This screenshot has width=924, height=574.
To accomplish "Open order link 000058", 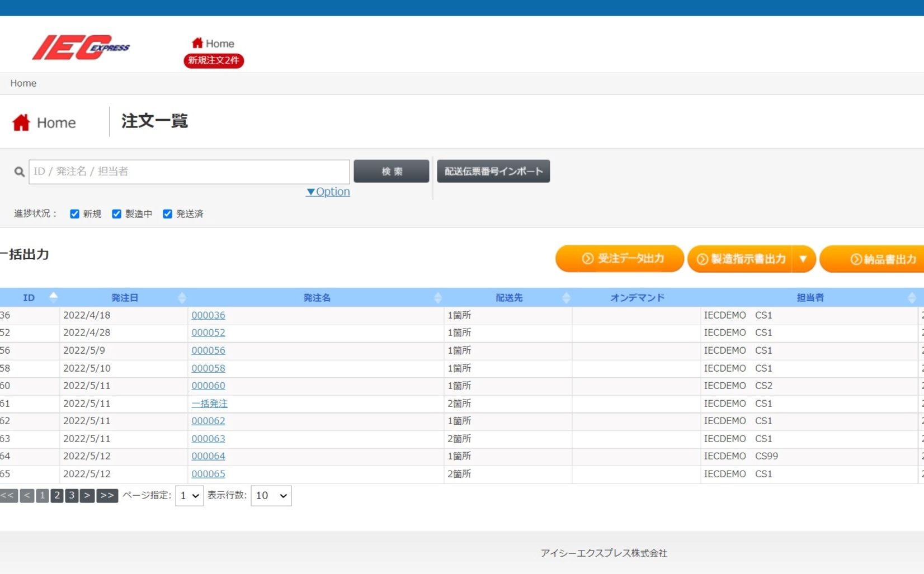I will pyautogui.click(x=208, y=368).
